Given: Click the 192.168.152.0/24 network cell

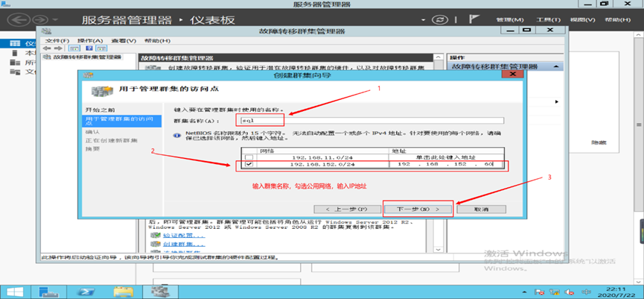Looking at the screenshot, I should point(322,165).
